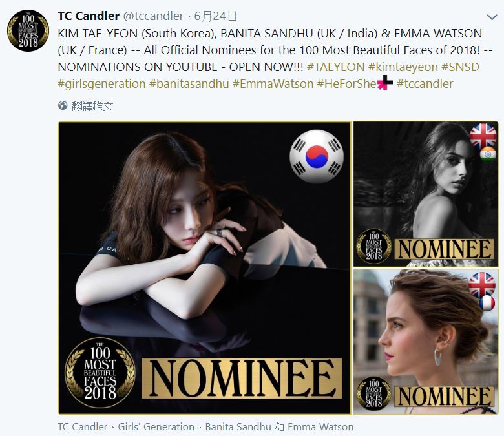This screenshot has height=436, width=504.
Task: Click the globe icon beside translate tweet
Action: pyautogui.click(x=63, y=105)
